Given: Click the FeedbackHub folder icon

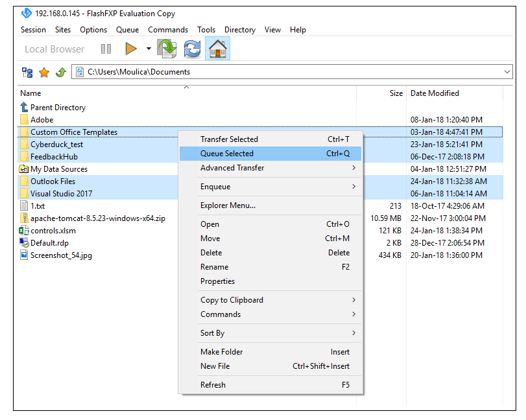Looking at the screenshot, I should 24,157.
